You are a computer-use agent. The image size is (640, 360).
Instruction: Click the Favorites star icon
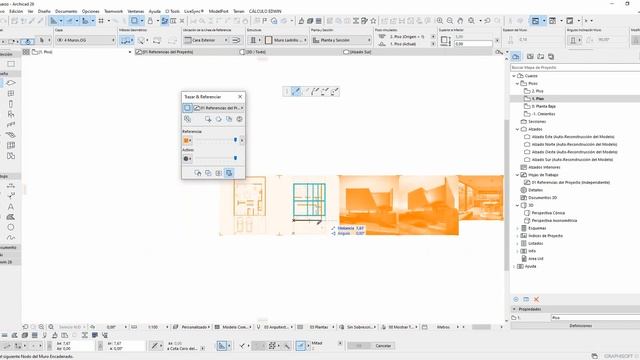tap(373, 20)
